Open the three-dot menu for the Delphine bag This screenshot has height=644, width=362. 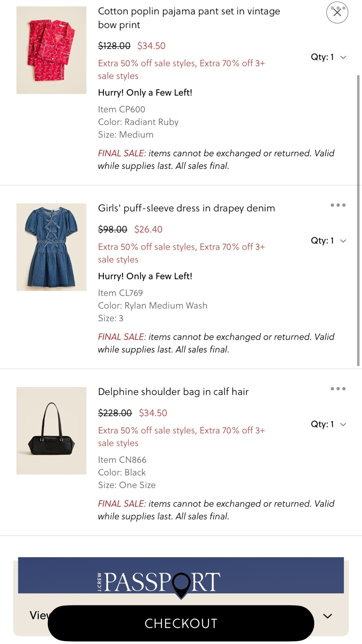coord(337,389)
